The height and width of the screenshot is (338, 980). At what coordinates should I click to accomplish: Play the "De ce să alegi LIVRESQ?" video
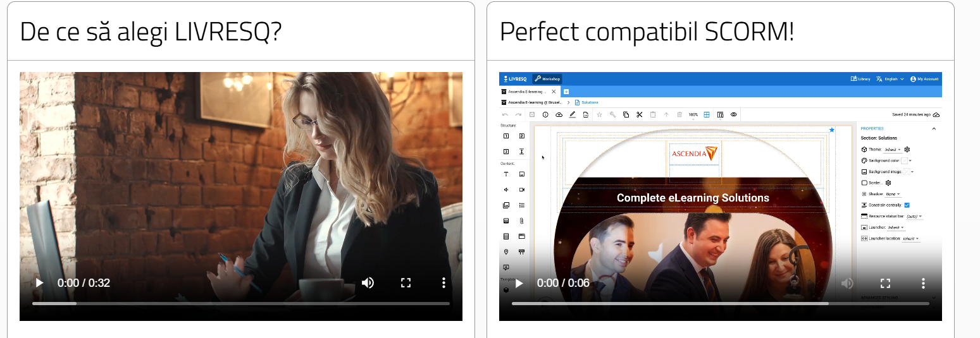point(39,283)
